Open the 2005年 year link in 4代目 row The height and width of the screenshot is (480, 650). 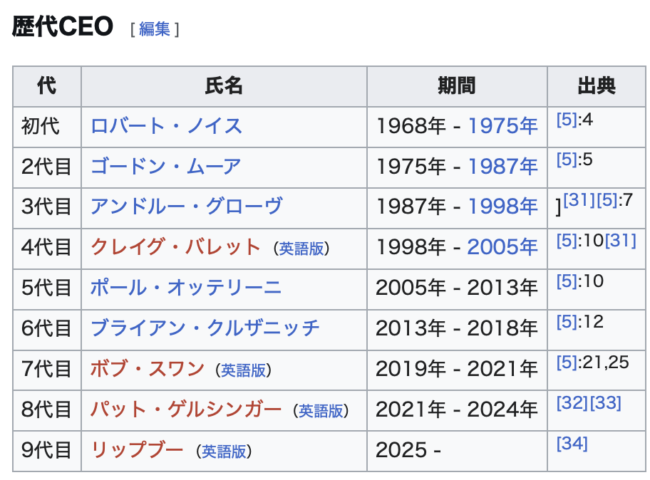tap(503, 248)
